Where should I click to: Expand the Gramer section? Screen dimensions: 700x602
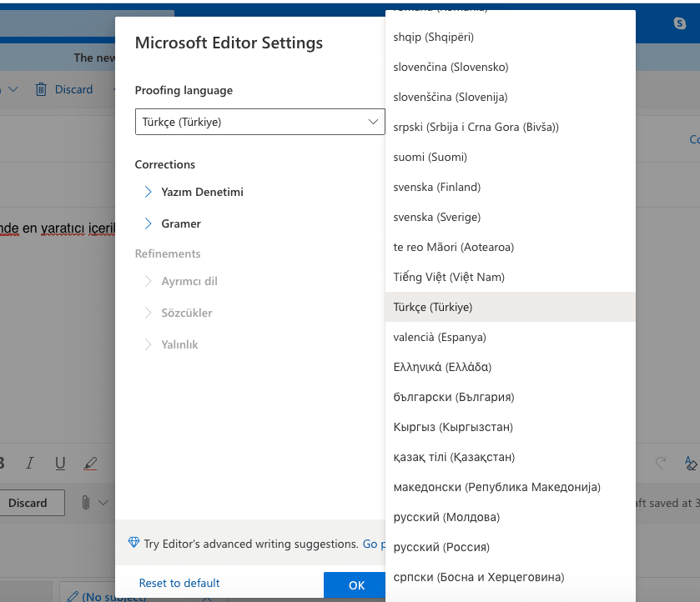[149, 223]
